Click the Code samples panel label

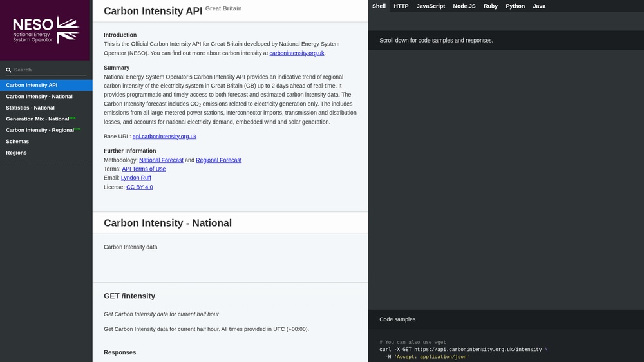pyautogui.click(x=397, y=319)
